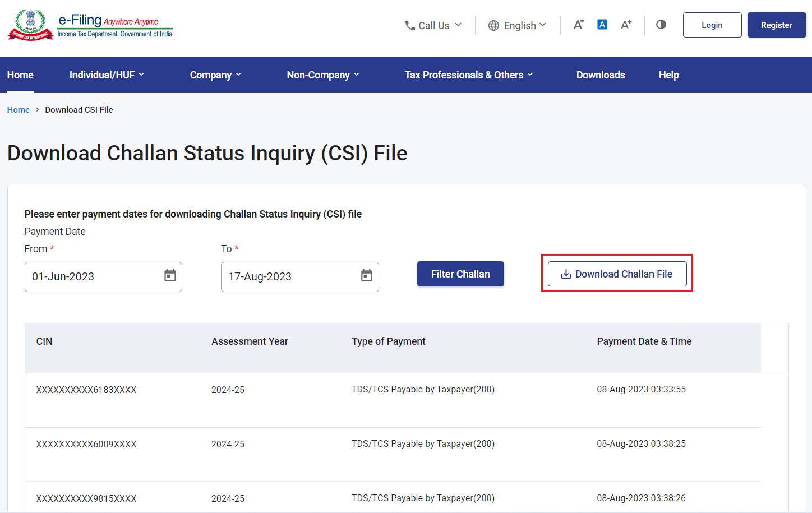Screen dimensions: 812x513
Task: Reset to the default font size A icon
Action: pos(602,25)
